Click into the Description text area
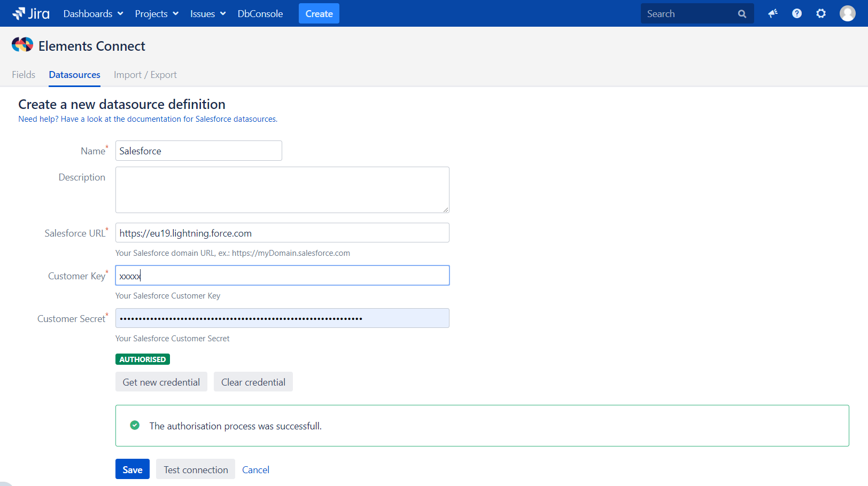This screenshot has height=486, width=868. pyautogui.click(x=282, y=190)
